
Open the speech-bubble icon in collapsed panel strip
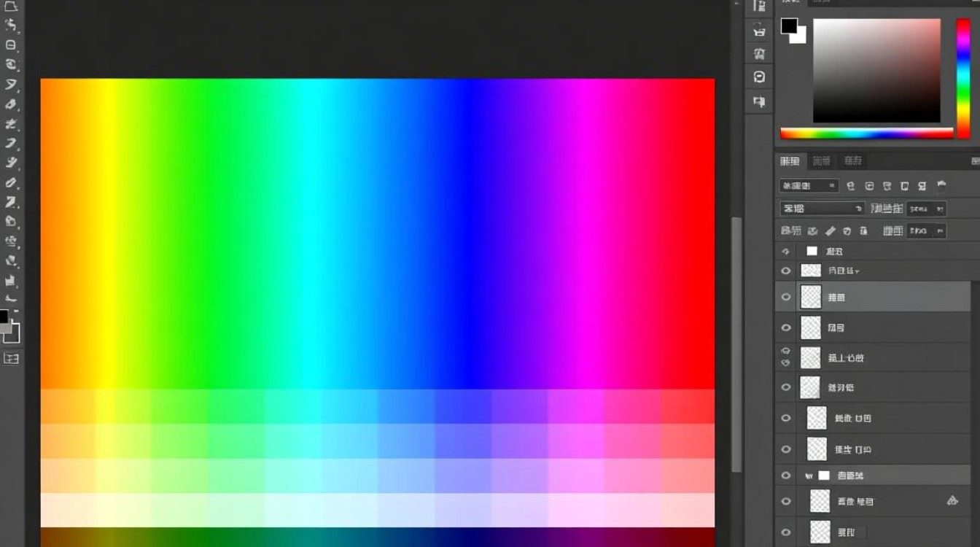click(760, 77)
